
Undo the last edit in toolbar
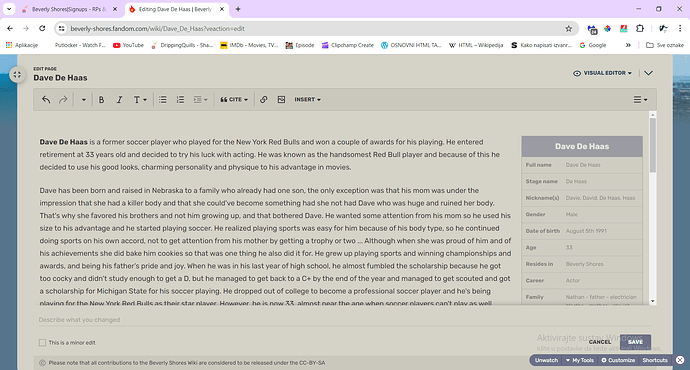[46, 99]
